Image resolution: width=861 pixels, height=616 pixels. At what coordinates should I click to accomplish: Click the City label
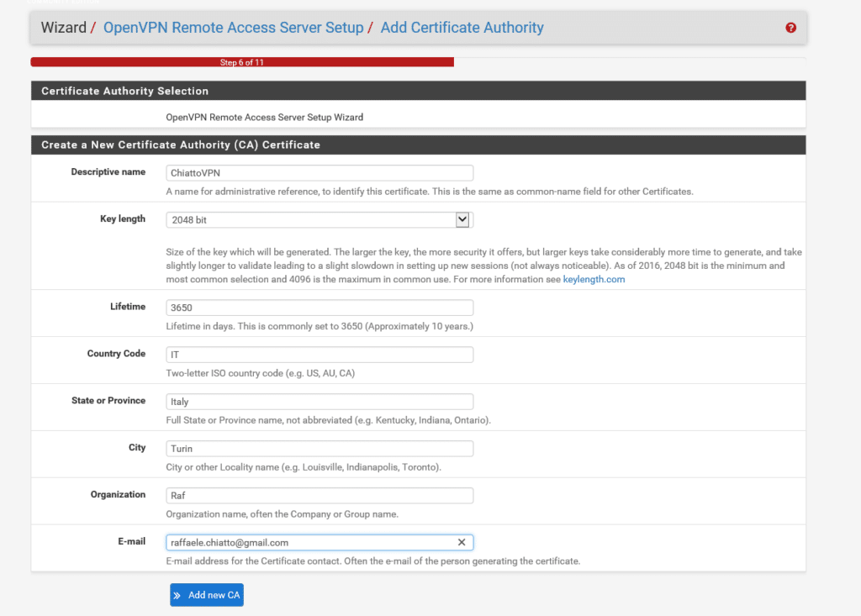[x=137, y=447]
